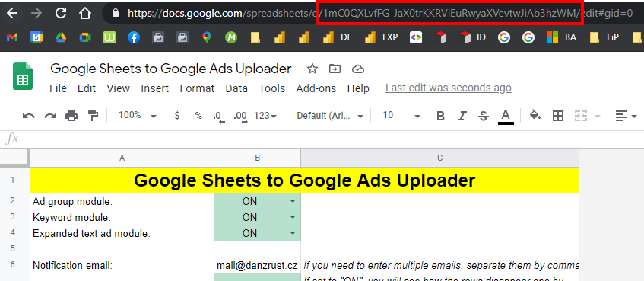Format as currency with the $ icon
This screenshot has height=281, width=644.
click(177, 116)
